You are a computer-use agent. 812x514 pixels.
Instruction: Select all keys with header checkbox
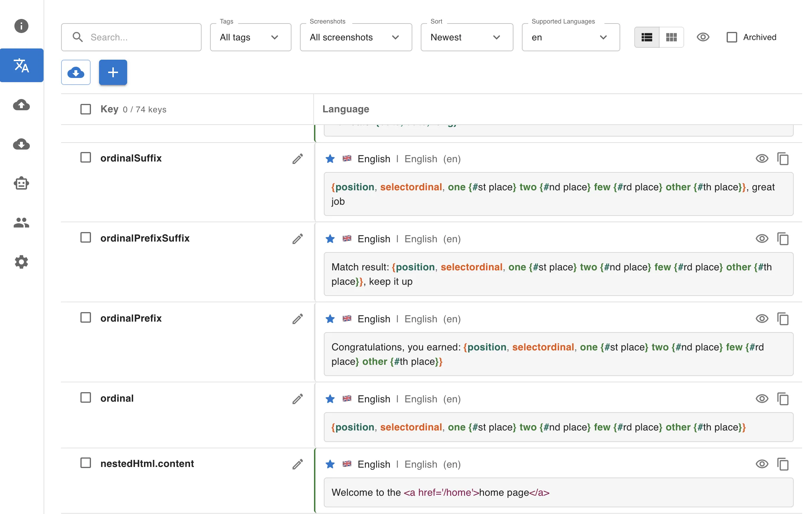86,109
